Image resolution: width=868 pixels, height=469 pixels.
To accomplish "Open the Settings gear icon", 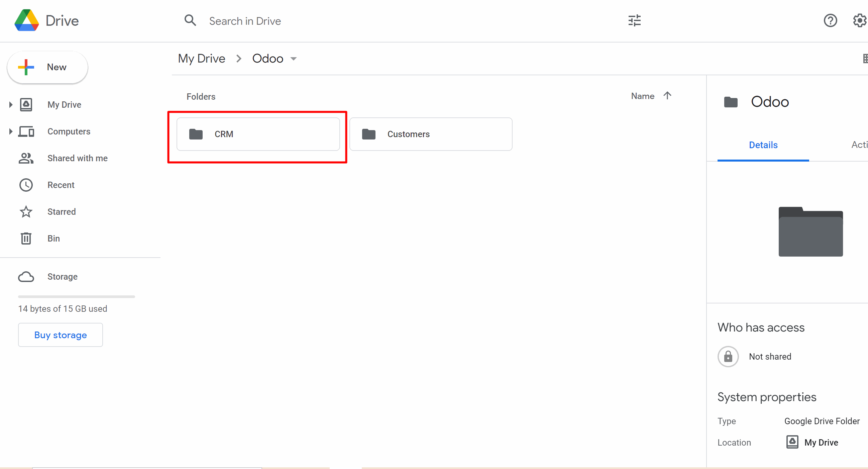I will (x=860, y=20).
